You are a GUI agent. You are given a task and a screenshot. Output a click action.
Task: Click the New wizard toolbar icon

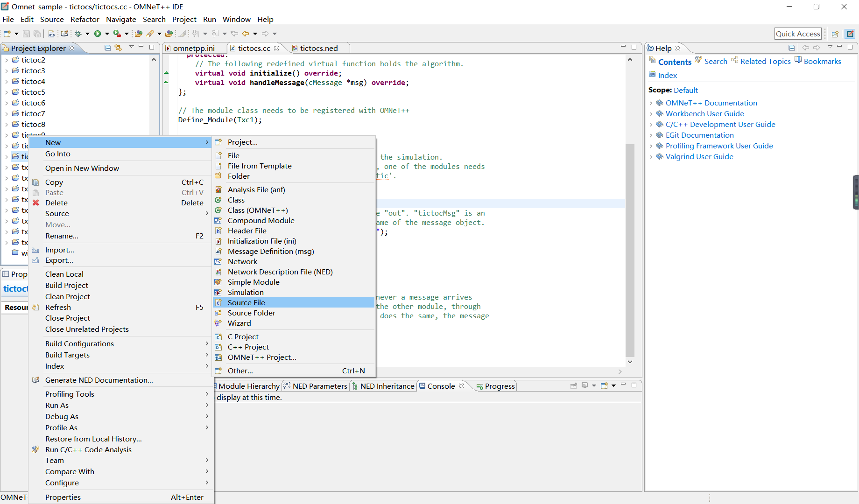pos(7,34)
